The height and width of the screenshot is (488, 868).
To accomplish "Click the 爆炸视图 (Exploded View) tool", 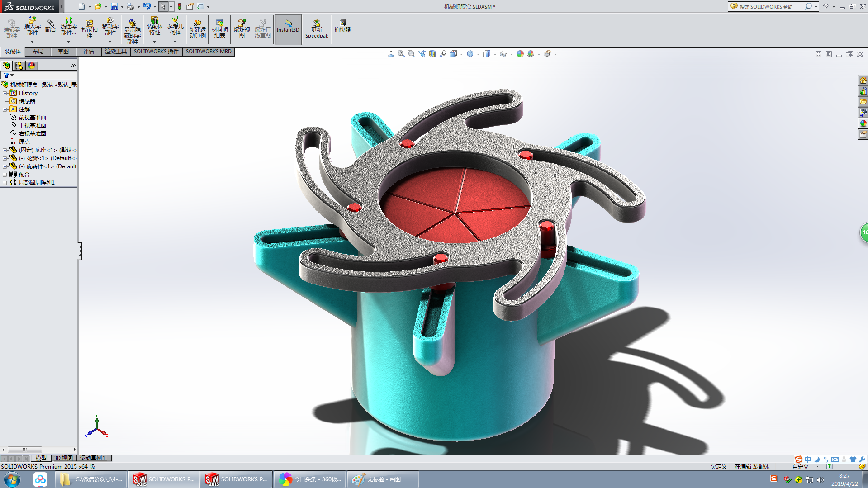I will coord(242,28).
